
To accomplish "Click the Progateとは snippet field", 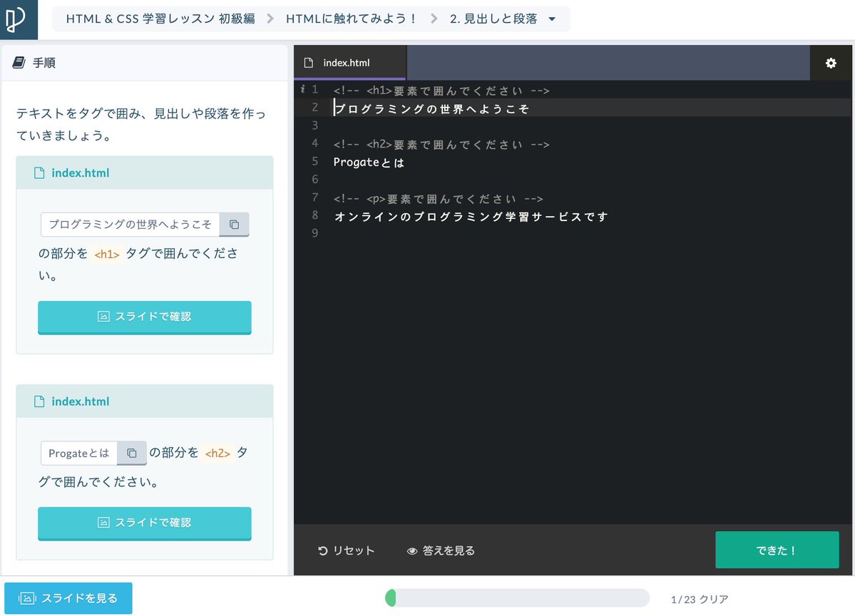I will [79, 453].
